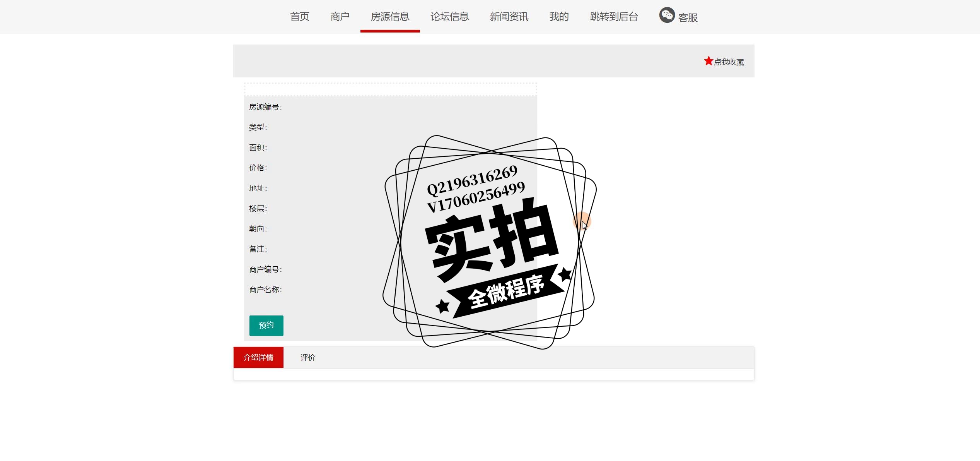Click the 价格 field label
This screenshot has width=980, height=461.
tap(258, 168)
